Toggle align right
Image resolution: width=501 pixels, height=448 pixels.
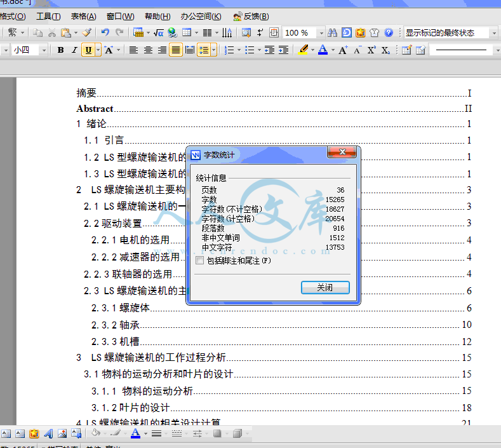[162, 50]
